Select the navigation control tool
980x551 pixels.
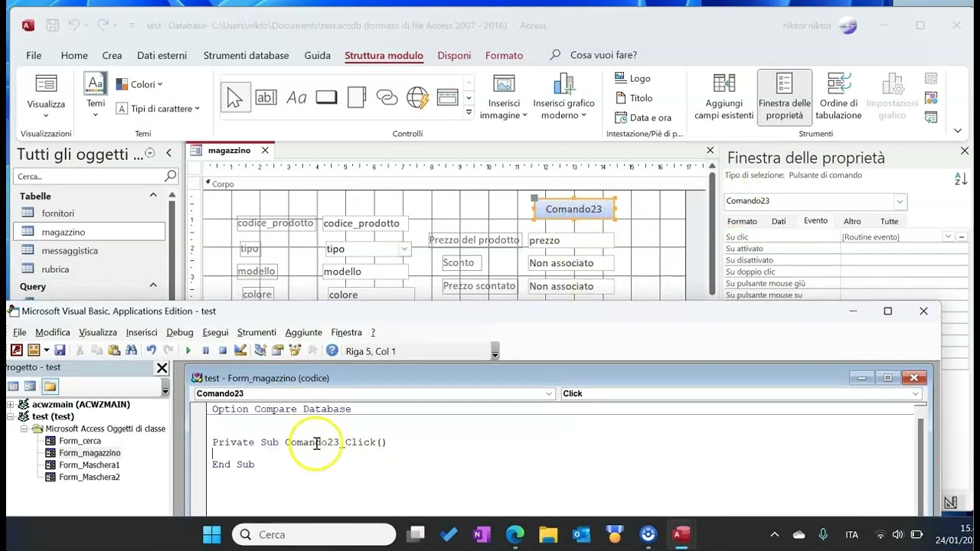448,97
